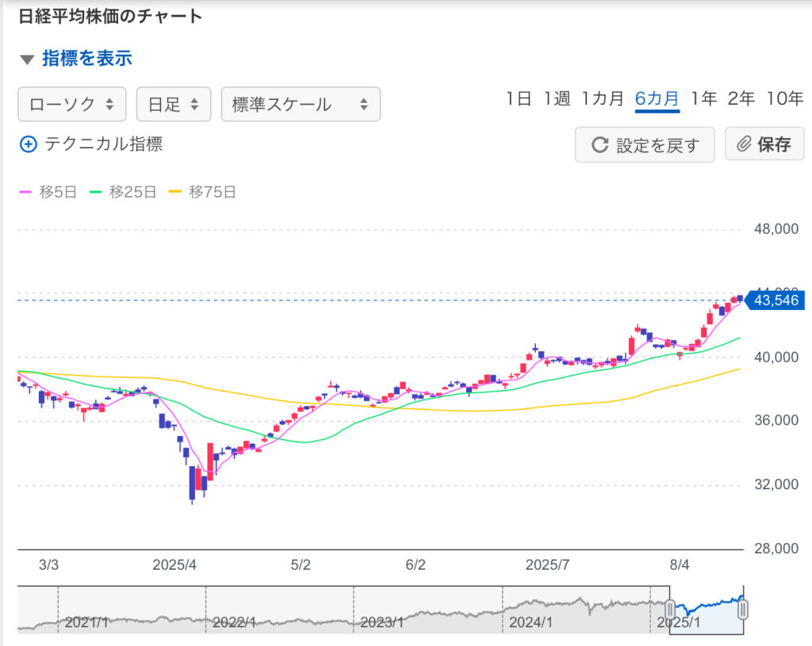Image resolution: width=812 pixels, height=646 pixels.
Task: Toggle the 移5日 moving average legend
Action: (x=48, y=192)
